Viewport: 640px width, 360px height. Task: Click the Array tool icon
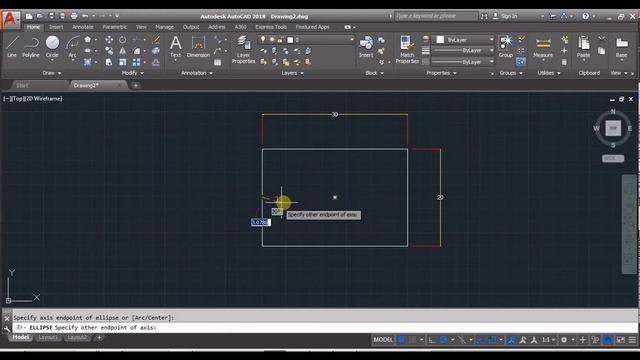[x=136, y=62]
